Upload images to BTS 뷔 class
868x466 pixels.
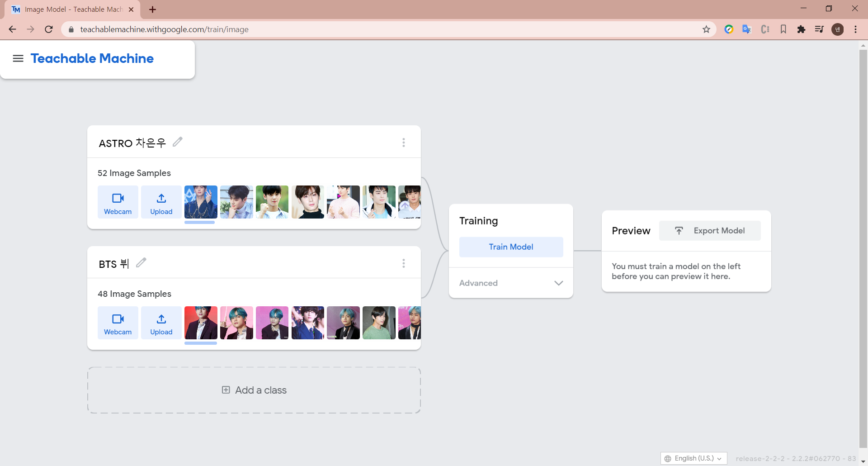(x=161, y=323)
